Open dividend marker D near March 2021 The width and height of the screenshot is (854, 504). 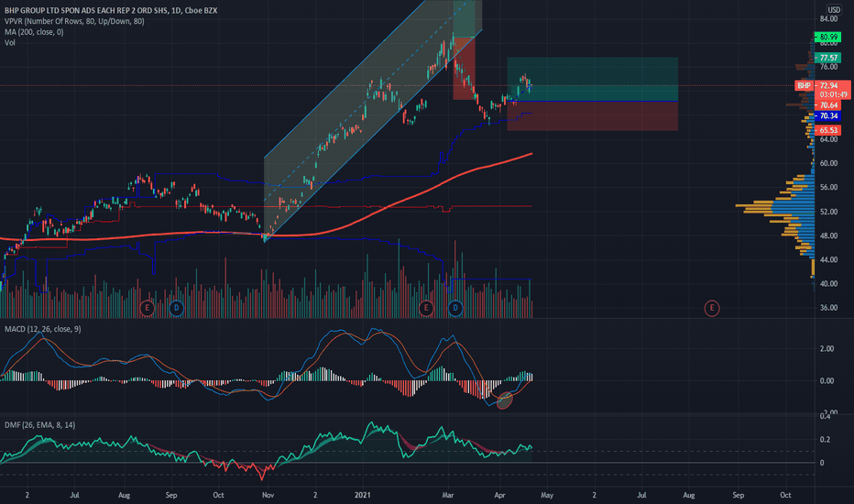click(455, 309)
